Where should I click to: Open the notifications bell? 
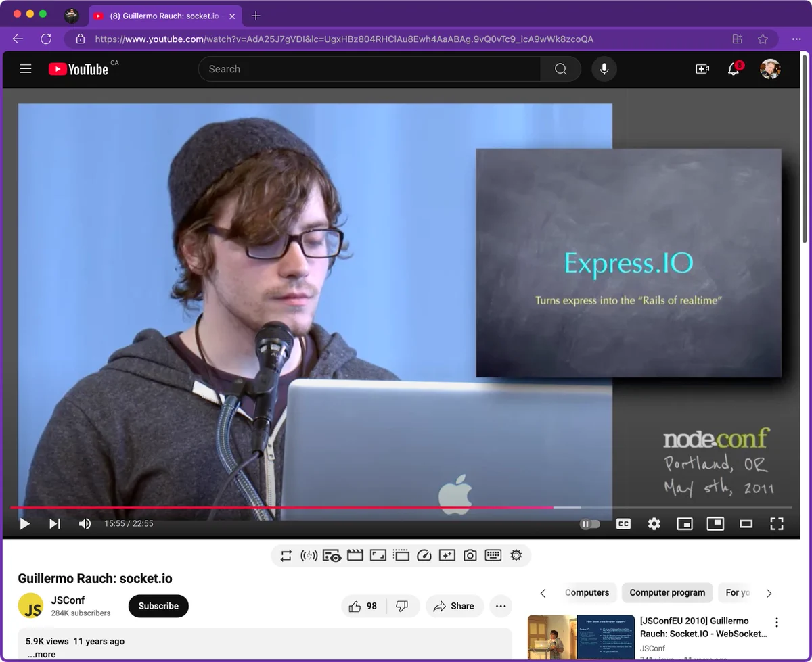click(x=734, y=69)
